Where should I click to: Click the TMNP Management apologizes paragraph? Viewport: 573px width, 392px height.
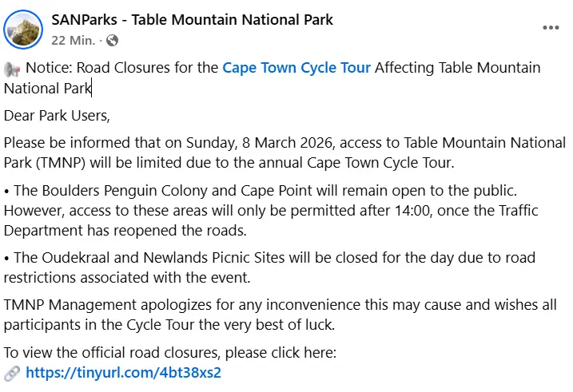(281, 315)
